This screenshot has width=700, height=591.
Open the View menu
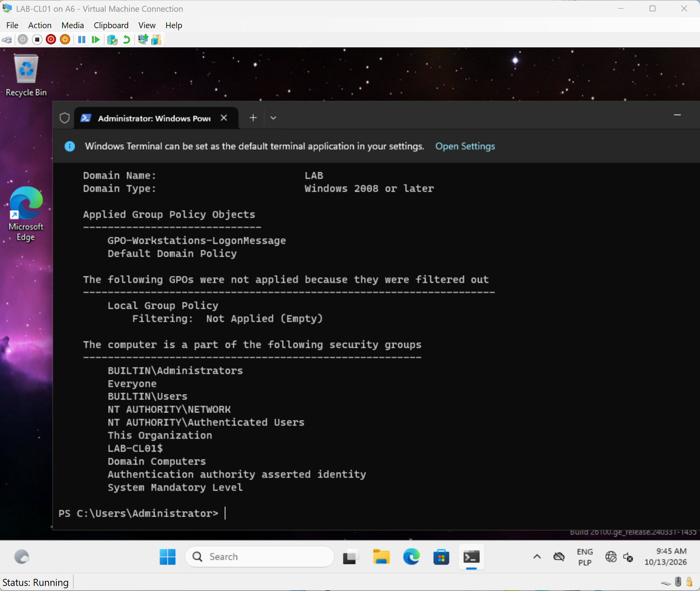pos(147,25)
